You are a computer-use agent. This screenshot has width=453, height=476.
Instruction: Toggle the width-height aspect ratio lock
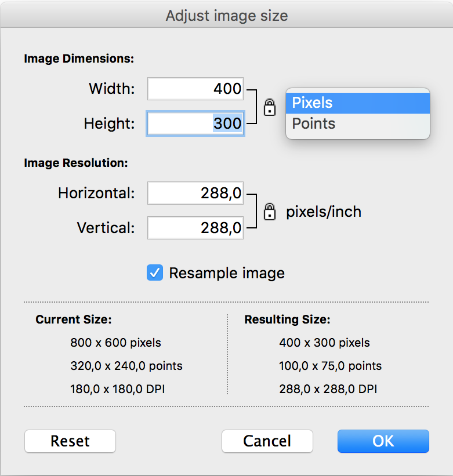(270, 107)
